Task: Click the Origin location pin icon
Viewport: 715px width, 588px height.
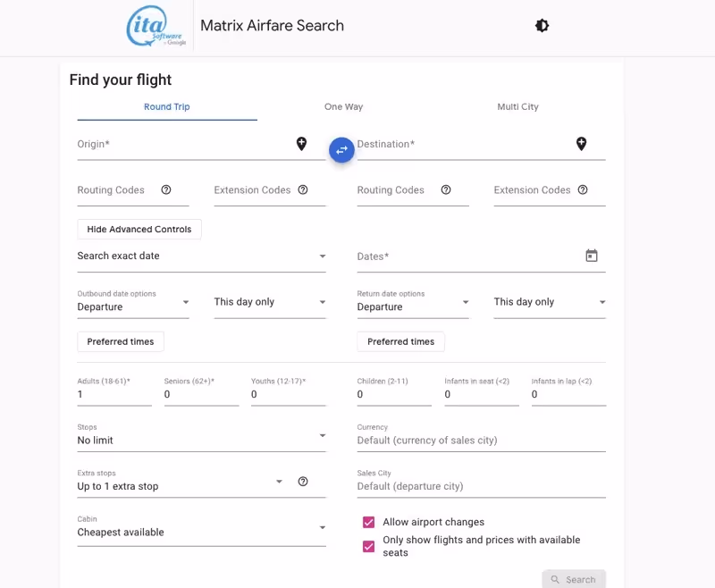Action: (x=300, y=143)
